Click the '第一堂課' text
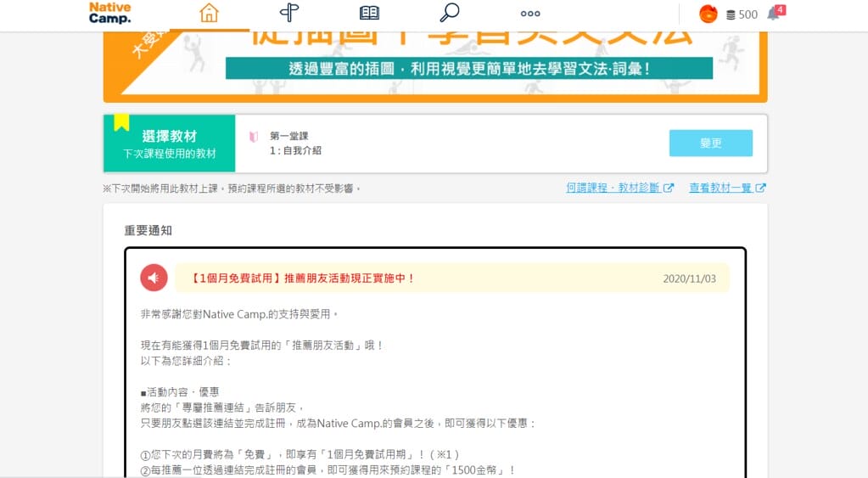The height and width of the screenshot is (478, 868). tap(289, 136)
